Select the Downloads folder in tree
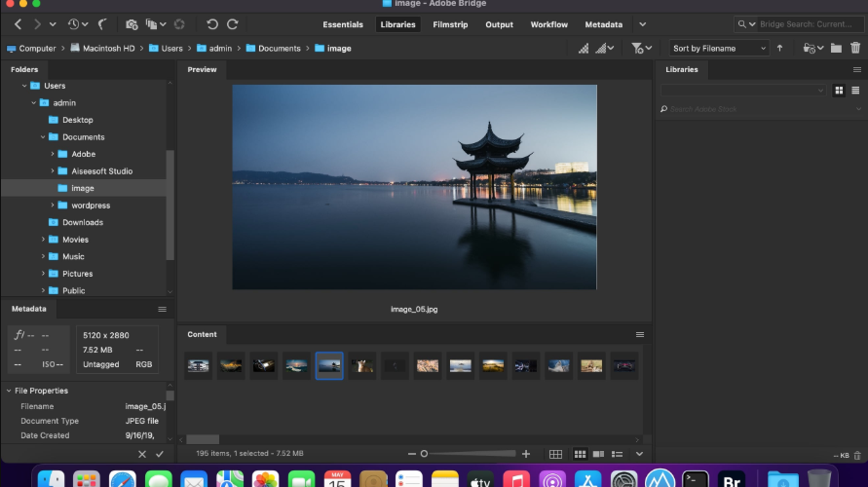 [x=83, y=222]
